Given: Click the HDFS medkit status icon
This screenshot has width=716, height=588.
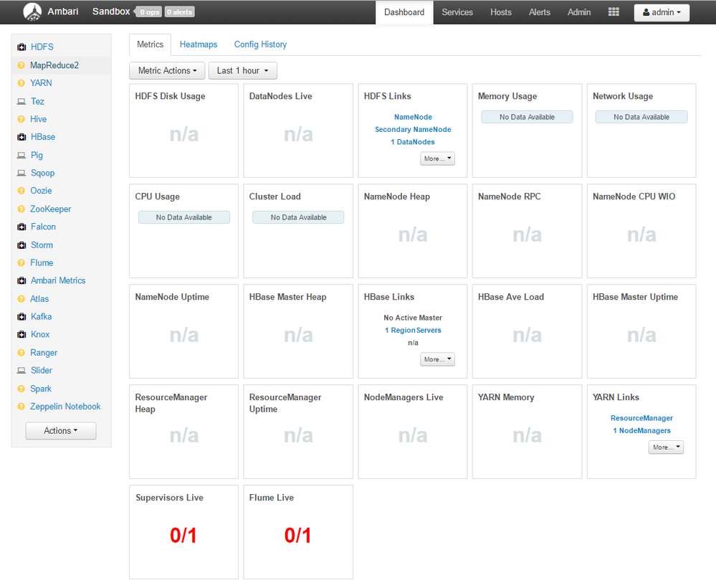Looking at the screenshot, I should point(22,47).
